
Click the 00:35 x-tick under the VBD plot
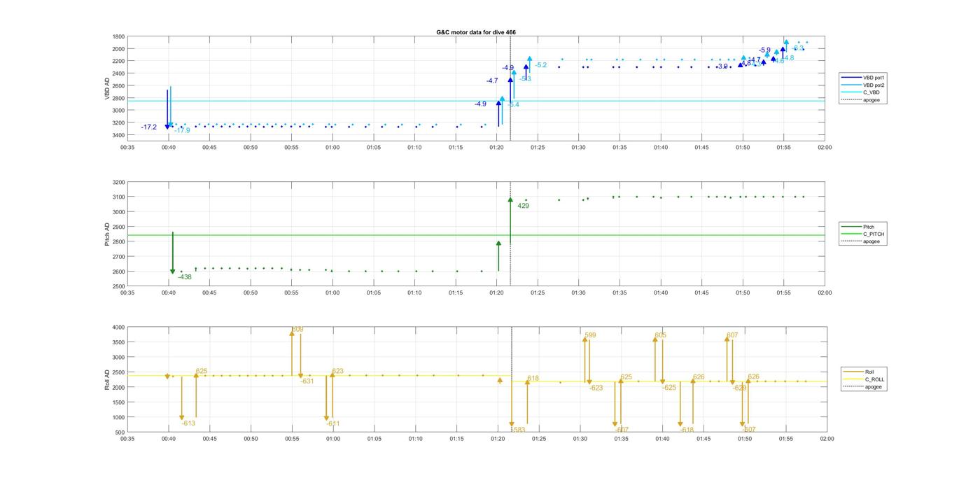point(127,148)
